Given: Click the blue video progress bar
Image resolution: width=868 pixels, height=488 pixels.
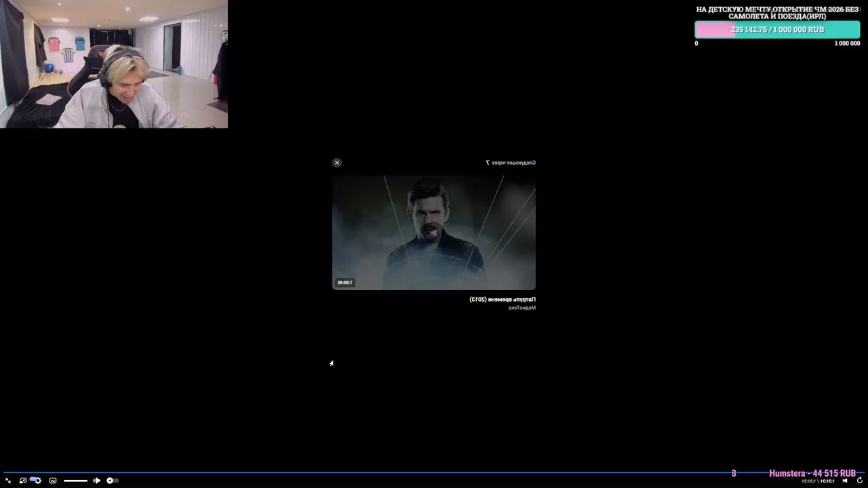Looking at the screenshot, I should pos(434,472).
